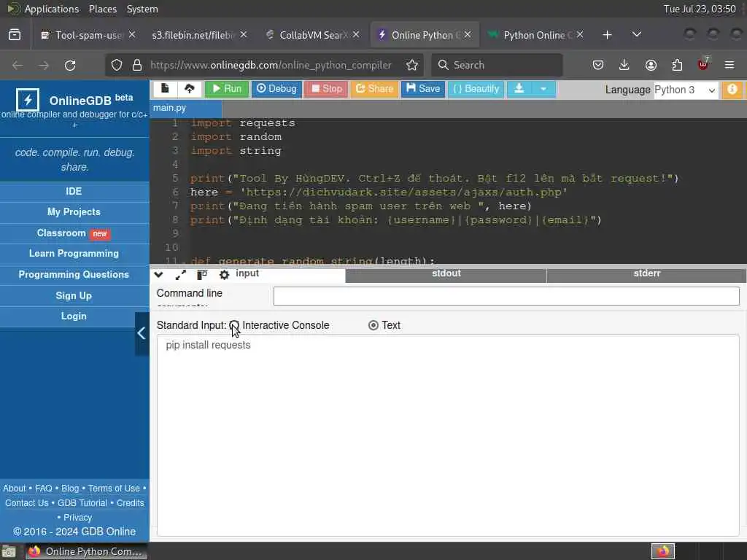
Task: Open the Language selector dropdown
Action: [x=685, y=90]
